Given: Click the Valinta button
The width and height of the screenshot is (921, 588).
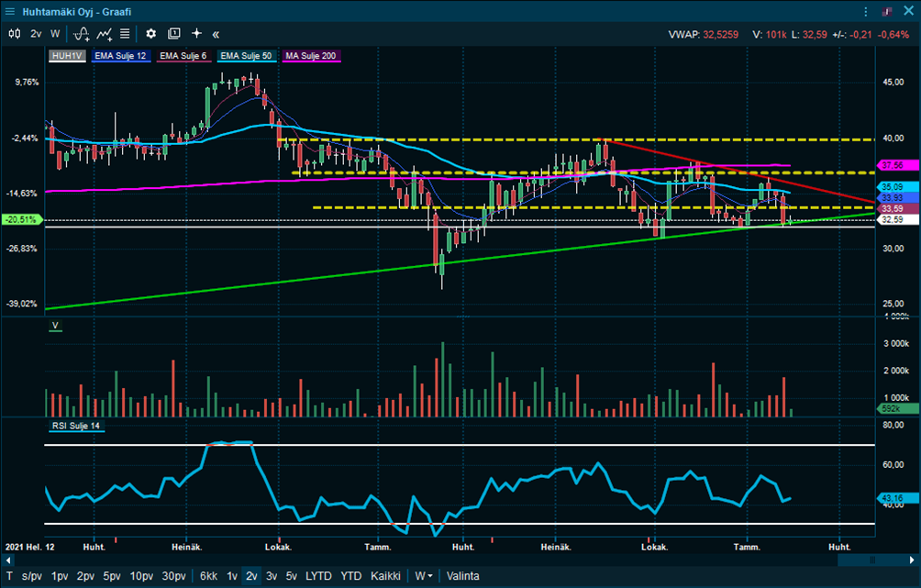Looking at the screenshot, I should coord(464,576).
